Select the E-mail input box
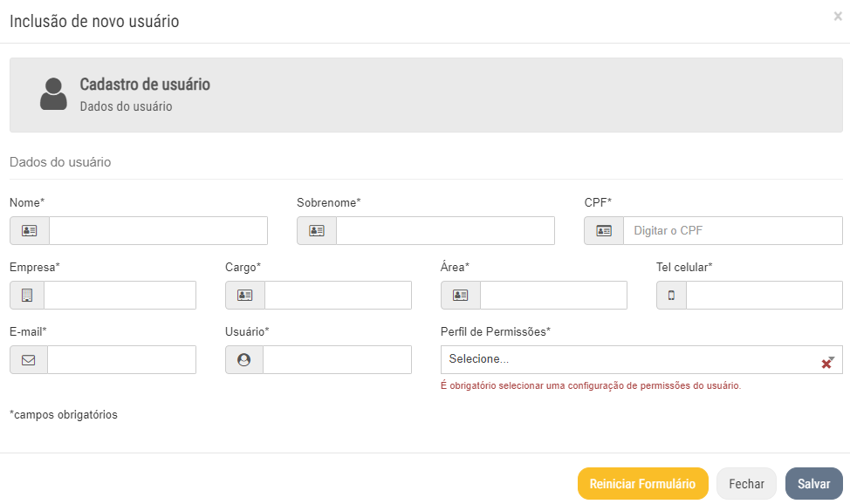Image resolution: width=850 pixels, height=504 pixels. click(x=121, y=360)
